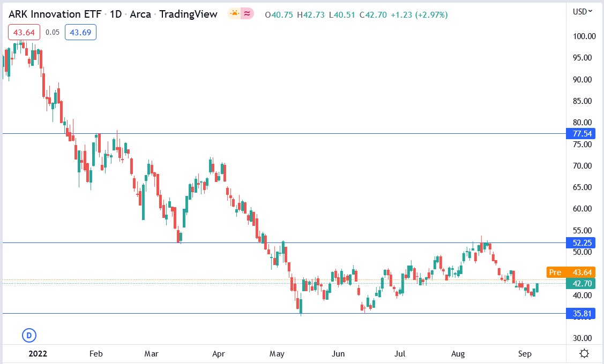
Task: Click the Arca exchange label
Action: (x=139, y=14)
